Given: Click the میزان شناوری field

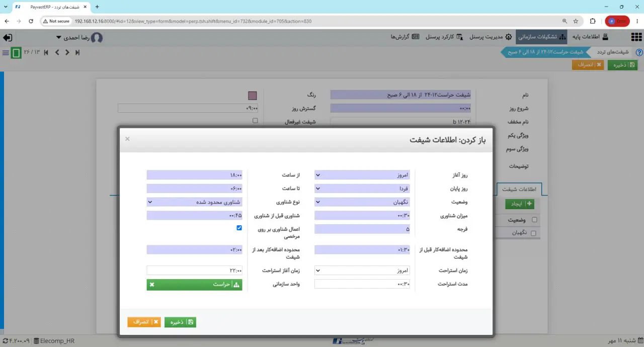Looking at the screenshot, I should click(x=362, y=215).
